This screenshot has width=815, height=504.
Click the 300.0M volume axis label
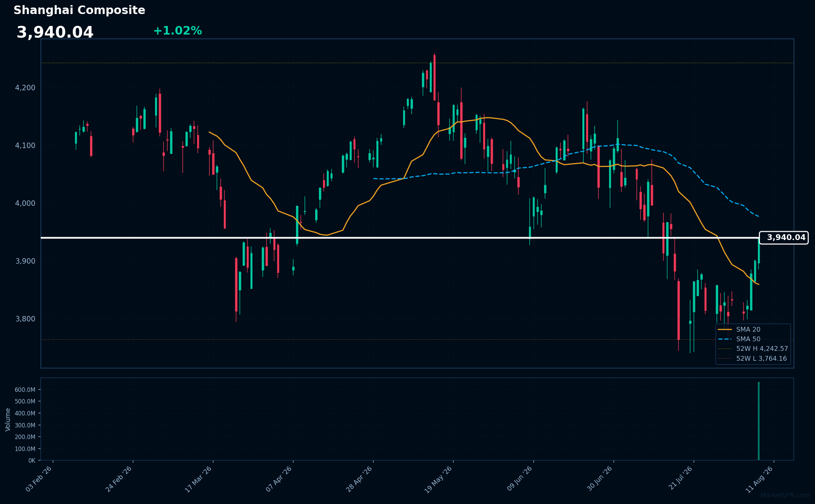[25, 425]
